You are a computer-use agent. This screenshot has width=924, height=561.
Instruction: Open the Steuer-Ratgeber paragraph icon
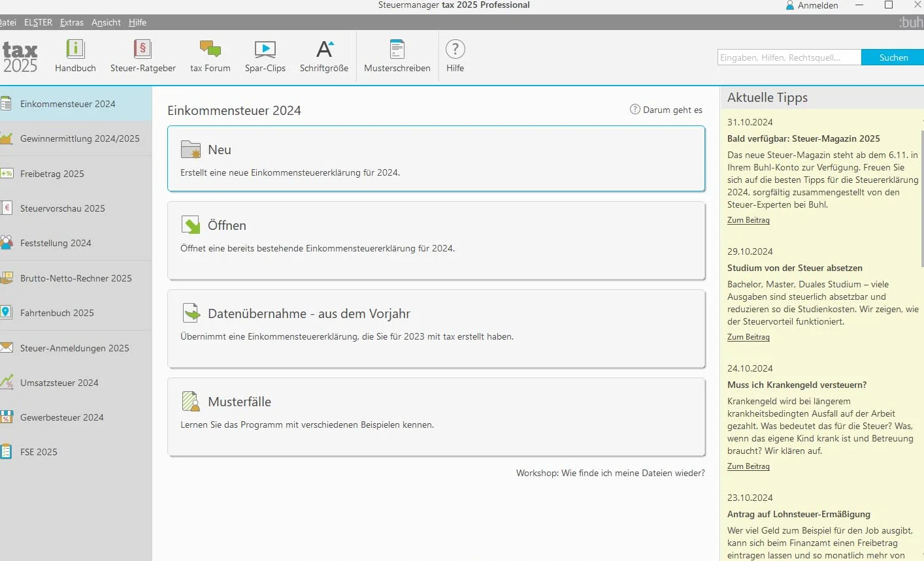[x=142, y=49]
